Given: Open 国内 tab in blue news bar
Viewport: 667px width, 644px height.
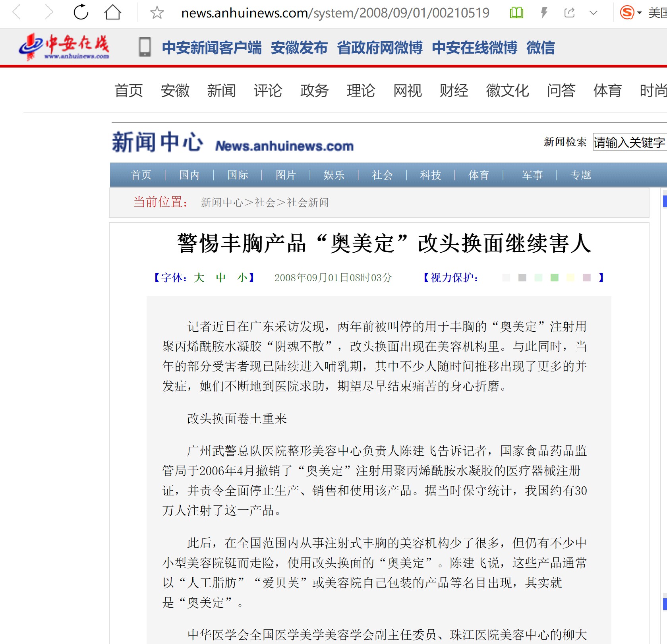Looking at the screenshot, I should coord(189,175).
